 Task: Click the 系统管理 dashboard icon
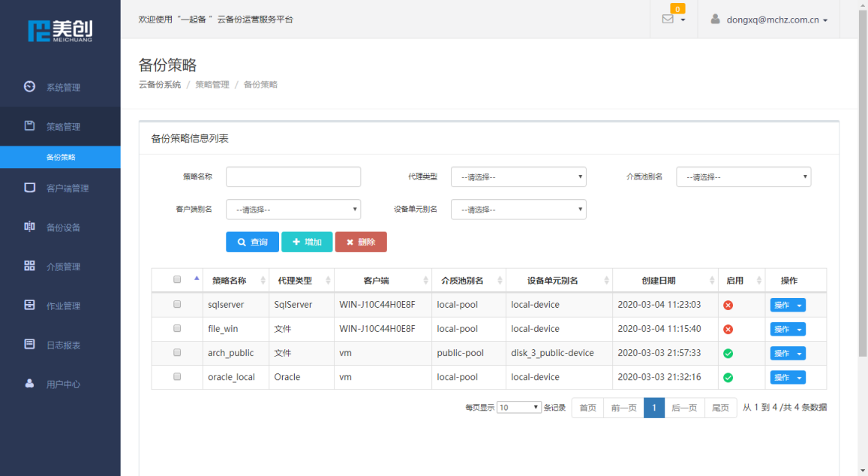29,86
